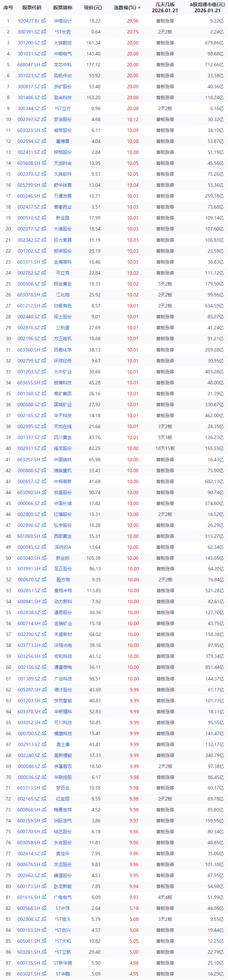Open chart icon for 600735.SH

[44, 963]
